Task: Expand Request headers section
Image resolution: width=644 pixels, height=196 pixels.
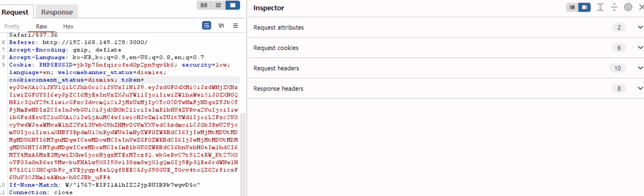Action: click(446, 68)
